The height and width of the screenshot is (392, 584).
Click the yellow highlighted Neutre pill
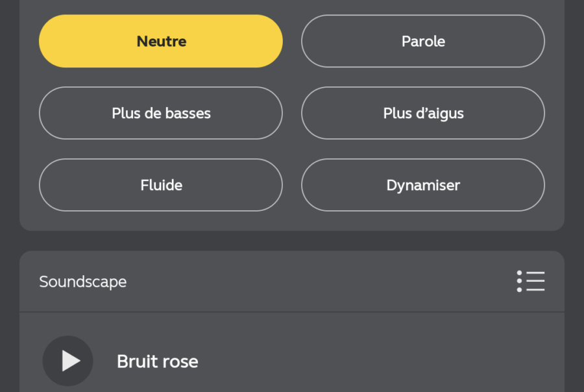point(161,41)
